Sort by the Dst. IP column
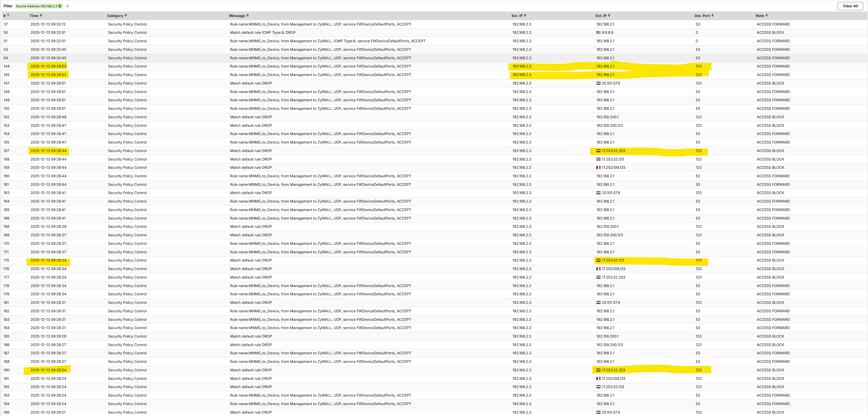 coord(609,16)
